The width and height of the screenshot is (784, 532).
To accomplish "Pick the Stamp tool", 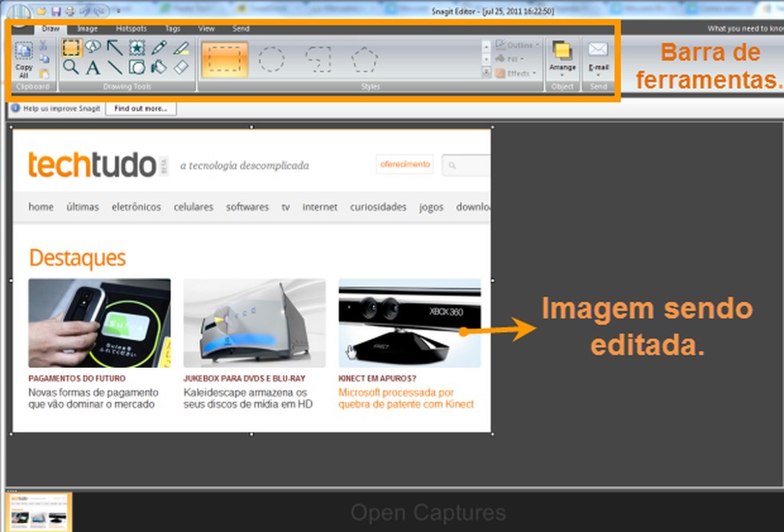I will pyautogui.click(x=136, y=46).
